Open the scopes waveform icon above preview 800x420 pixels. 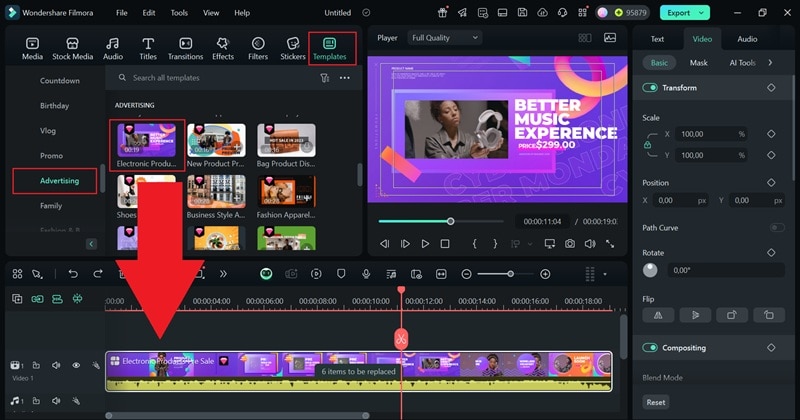click(x=610, y=38)
